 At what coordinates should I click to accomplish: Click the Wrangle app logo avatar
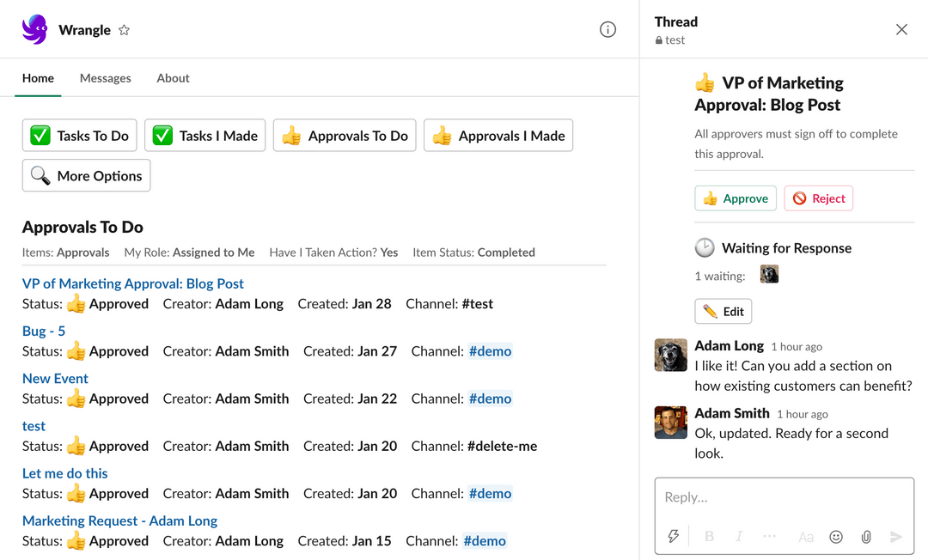[x=34, y=28]
